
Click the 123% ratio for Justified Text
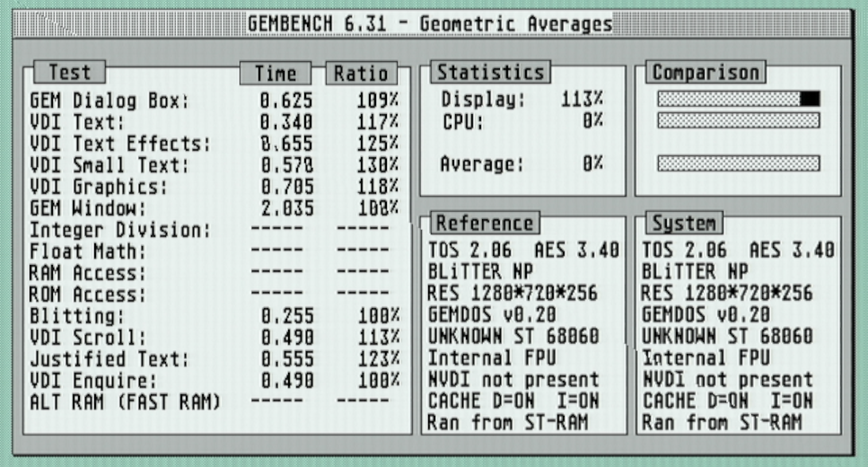click(378, 359)
